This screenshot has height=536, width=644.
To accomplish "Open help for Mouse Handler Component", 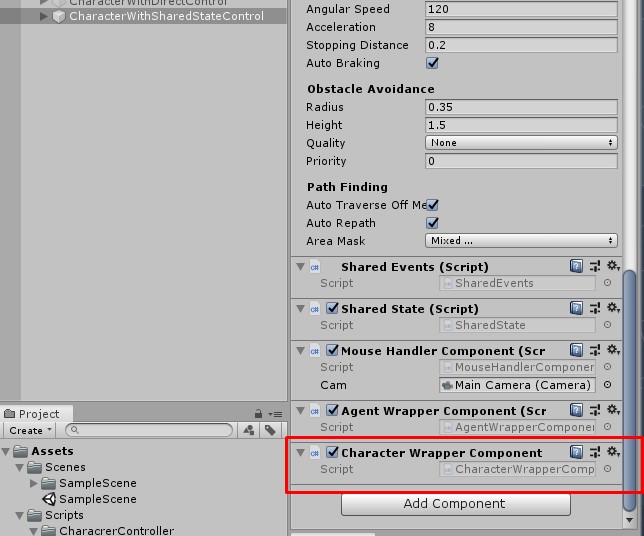I will coord(576,350).
